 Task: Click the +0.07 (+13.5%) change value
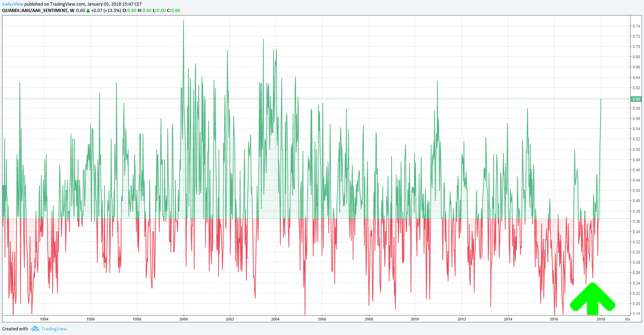click(x=106, y=11)
